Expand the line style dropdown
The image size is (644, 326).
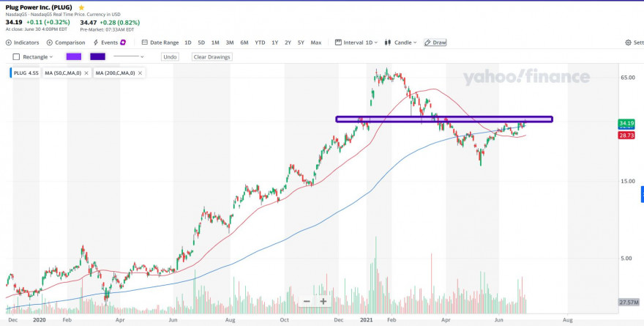coord(129,56)
